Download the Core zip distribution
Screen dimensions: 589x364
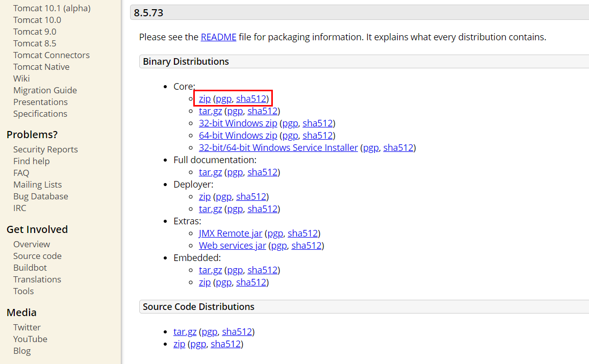[x=204, y=98]
